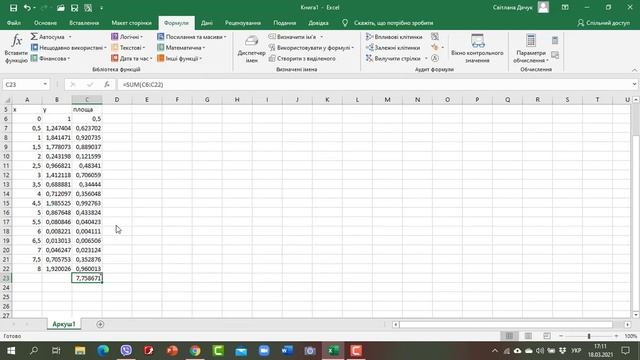
Task: Switch to Page Layout view
Action: (528, 336)
